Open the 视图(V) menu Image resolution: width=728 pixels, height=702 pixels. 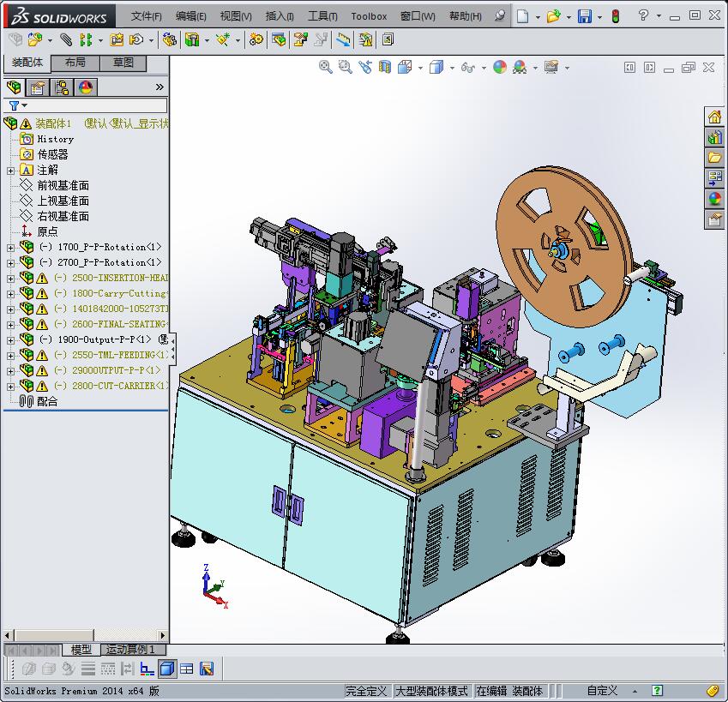(x=236, y=16)
